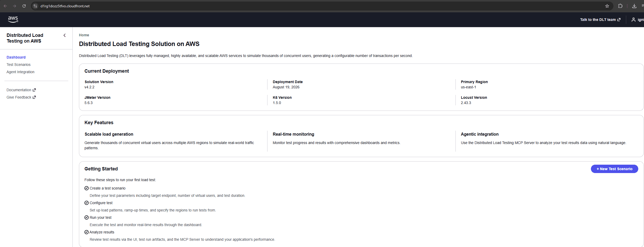This screenshot has width=644, height=247.
Task: Click the browser address bar URL
Action: click(x=65, y=6)
